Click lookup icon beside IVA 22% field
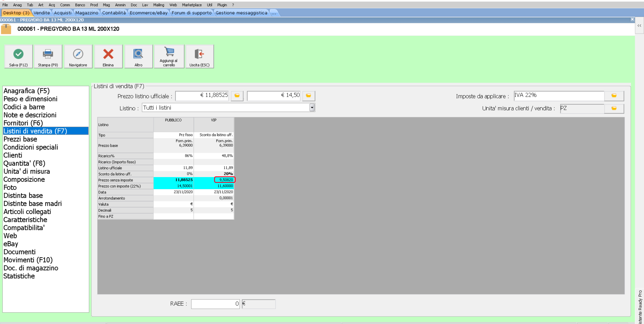 tap(614, 96)
